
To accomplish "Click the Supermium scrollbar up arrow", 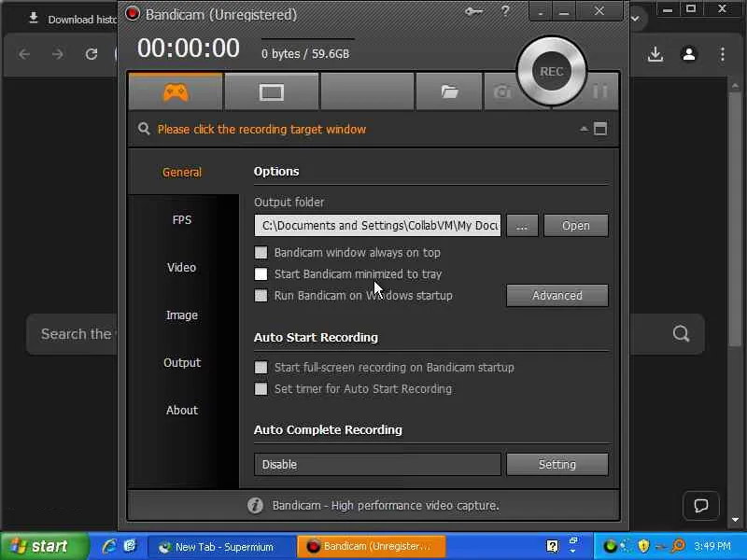I will tap(735, 86).
